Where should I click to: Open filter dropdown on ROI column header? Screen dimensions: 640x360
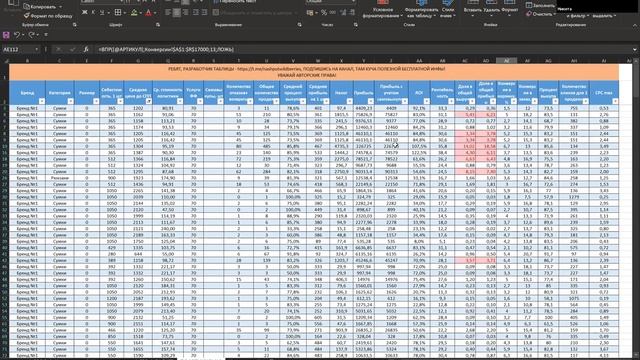click(426, 101)
